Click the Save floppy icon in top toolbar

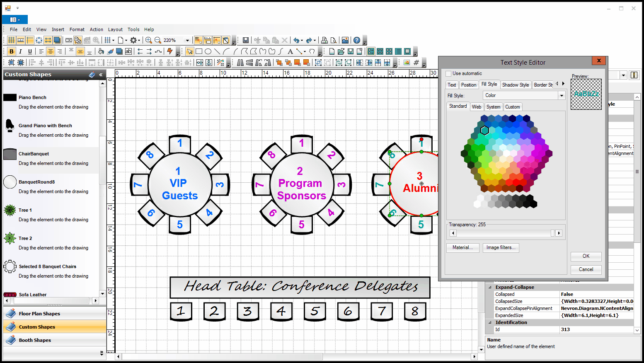click(x=245, y=40)
